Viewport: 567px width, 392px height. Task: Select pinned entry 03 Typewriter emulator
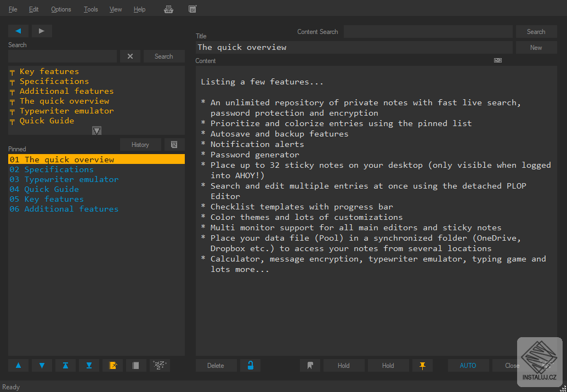[x=64, y=179]
